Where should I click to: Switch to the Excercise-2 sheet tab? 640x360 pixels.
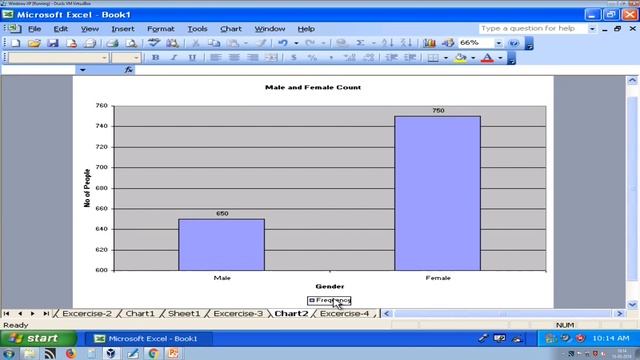(87, 313)
